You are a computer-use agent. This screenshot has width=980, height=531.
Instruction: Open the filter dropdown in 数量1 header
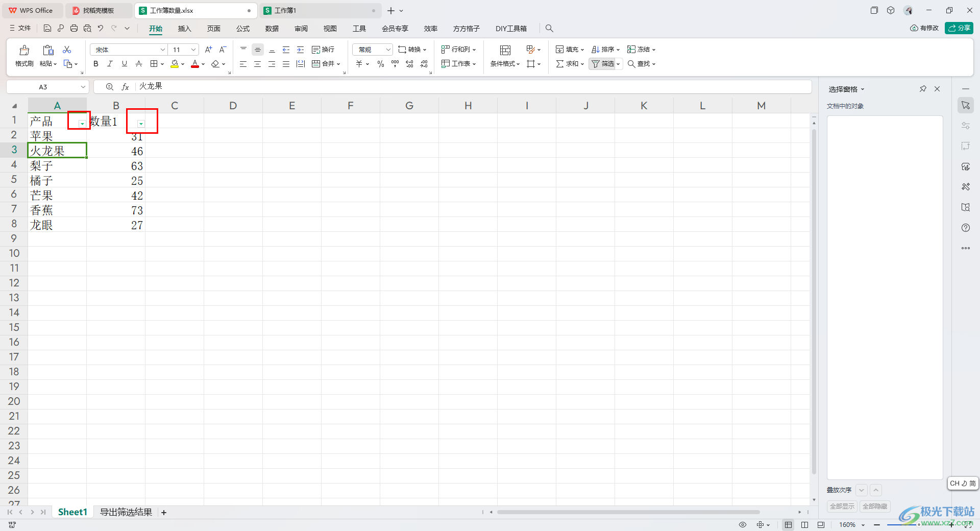pos(141,124)
